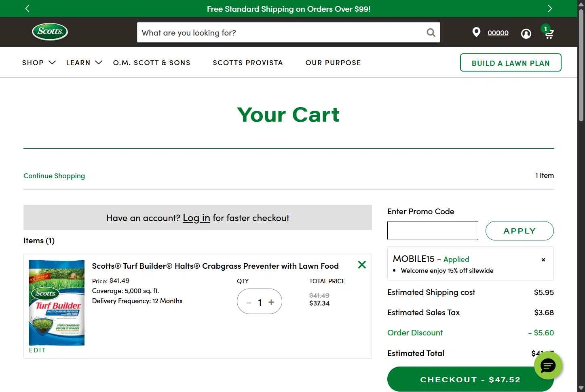Screen dimensions: 585x392
Task: Open Scotts Provista page
Action: [x=248, y=63]
